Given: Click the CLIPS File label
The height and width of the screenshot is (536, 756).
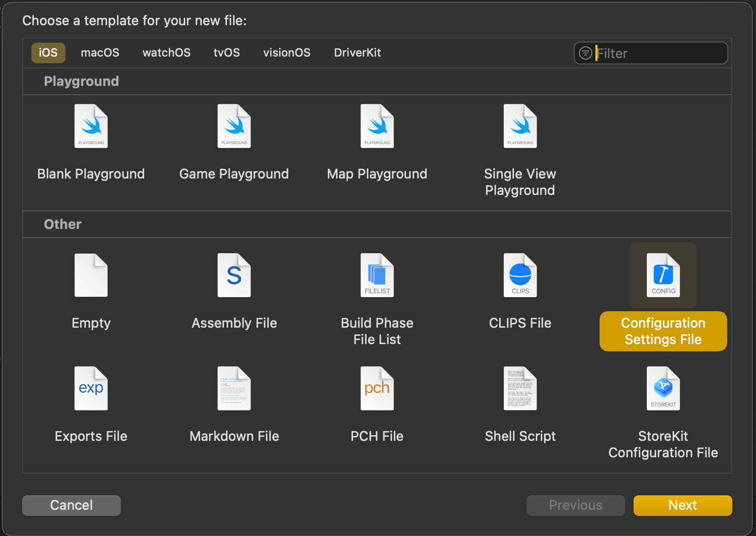Looking at the screenshot, I should pos(520,323).
